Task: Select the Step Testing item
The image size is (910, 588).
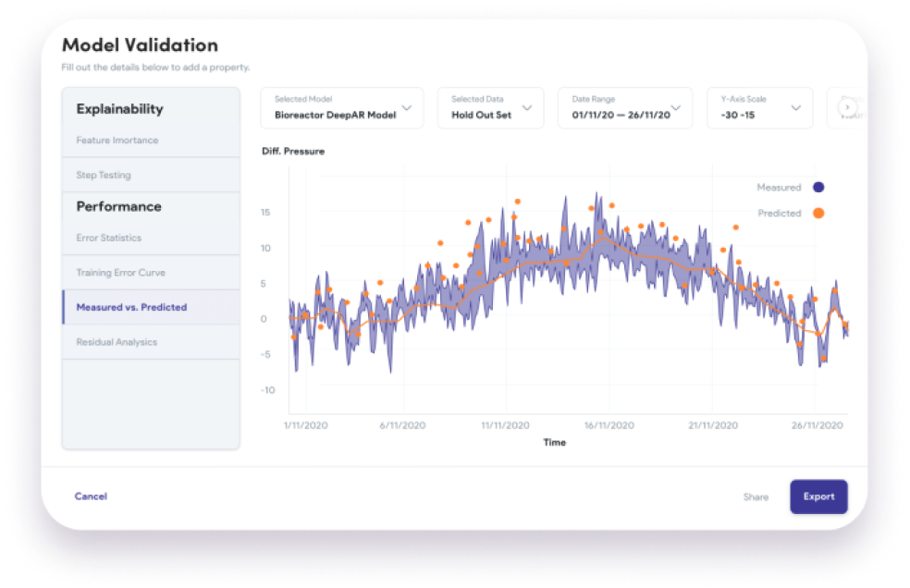Action: click(x=104, y=175)
